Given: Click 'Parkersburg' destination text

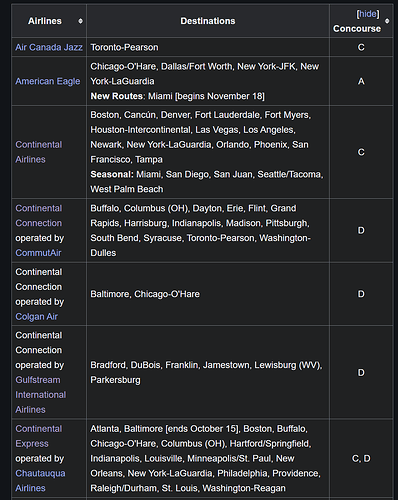Looking at the screenshot, I should click(115, 380).
